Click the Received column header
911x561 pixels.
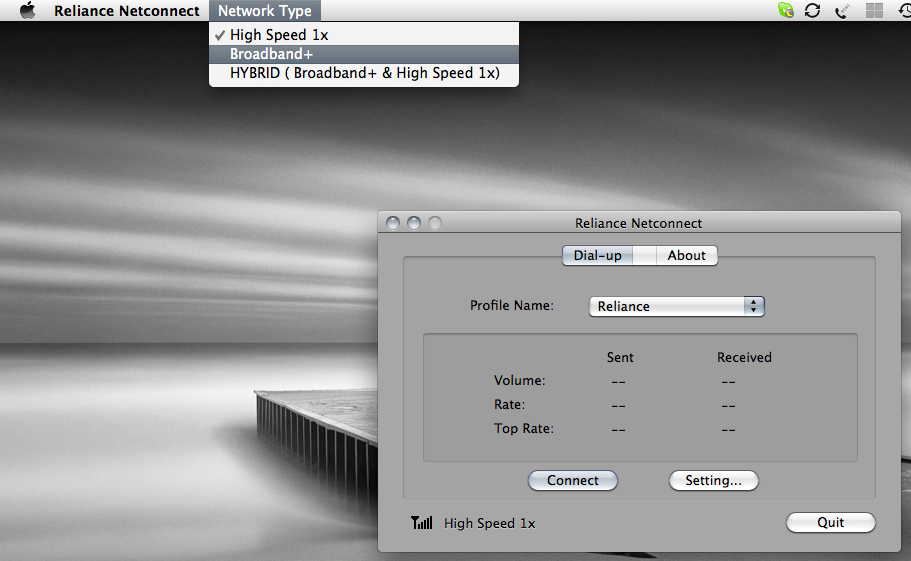(744, 357)
